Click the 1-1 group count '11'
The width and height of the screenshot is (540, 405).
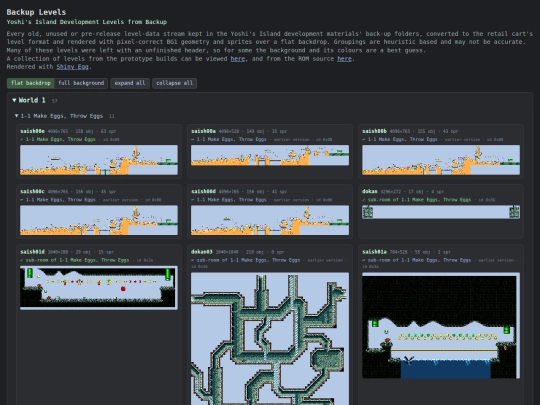pyautogui.click(x=112, y=116)
